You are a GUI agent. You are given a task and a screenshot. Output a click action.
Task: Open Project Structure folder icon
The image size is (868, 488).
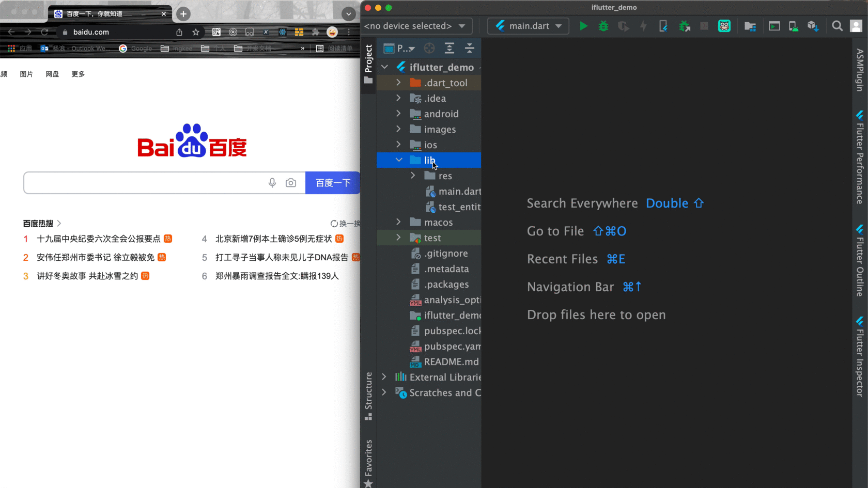click(750, 26)
